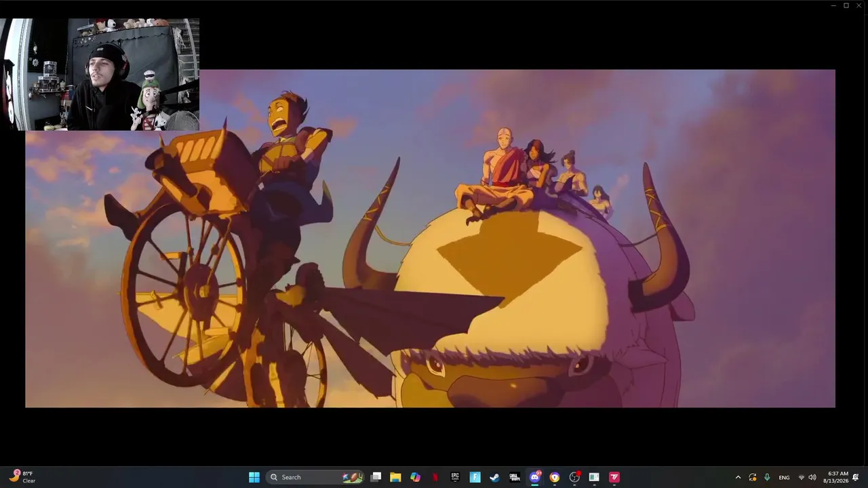Image resolution: width=868 pixels, height=488 pixels.
Task: Minimize the video player window
Action: (x=833, y=5)
